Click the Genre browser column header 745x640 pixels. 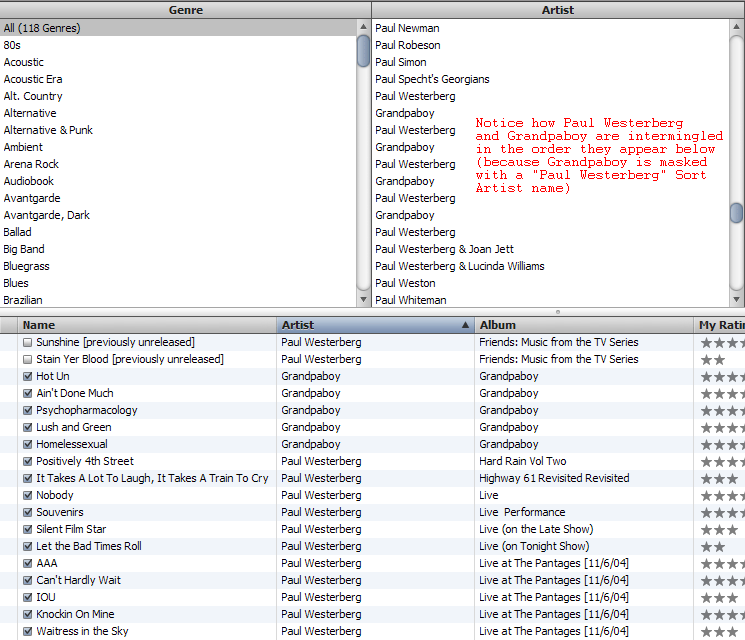(185, 10)
